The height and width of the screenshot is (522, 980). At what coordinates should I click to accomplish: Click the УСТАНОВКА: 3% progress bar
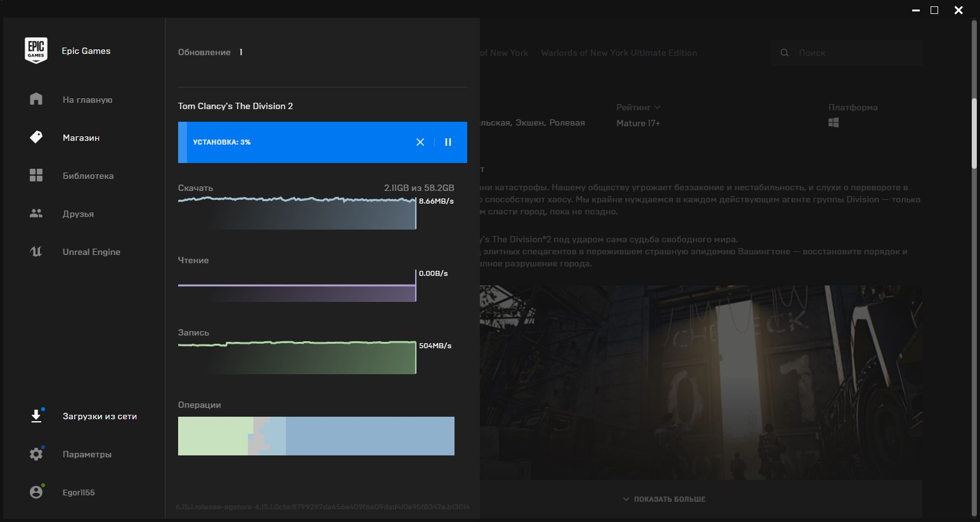[x=323, y=142]
